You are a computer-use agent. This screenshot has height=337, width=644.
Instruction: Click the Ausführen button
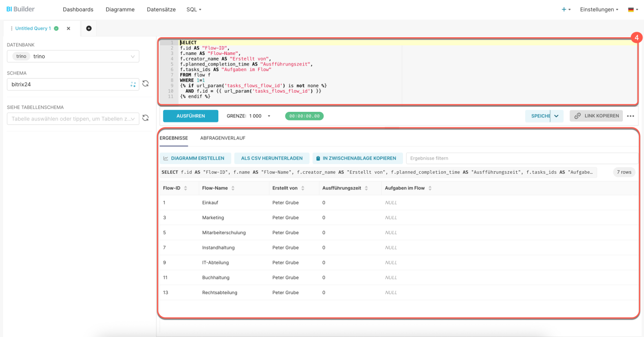point(191,116)
